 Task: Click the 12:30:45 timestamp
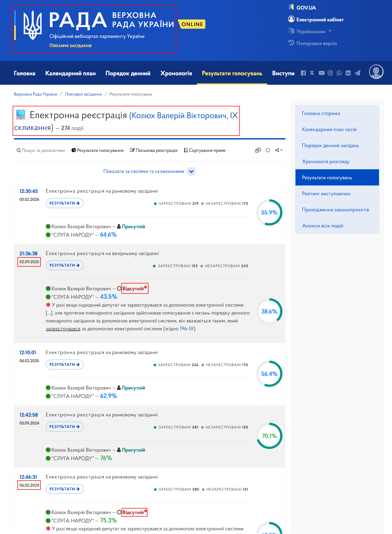(28, 191)
